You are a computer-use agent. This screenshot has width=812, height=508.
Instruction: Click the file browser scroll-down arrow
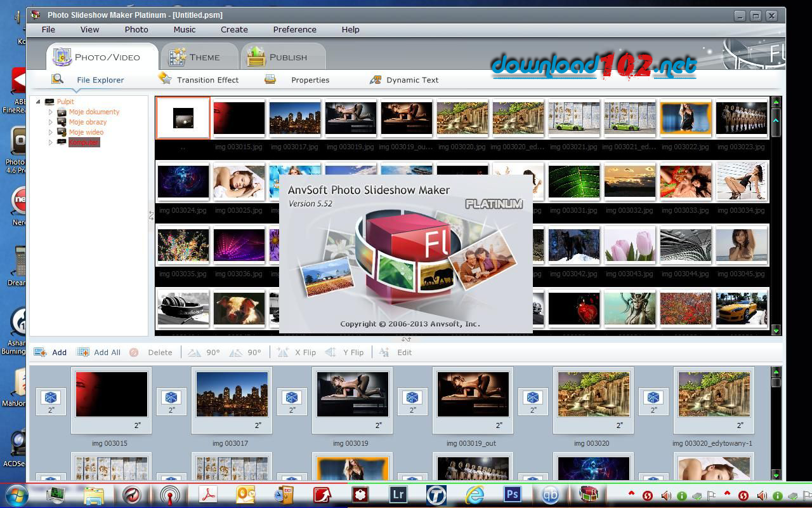776,330
